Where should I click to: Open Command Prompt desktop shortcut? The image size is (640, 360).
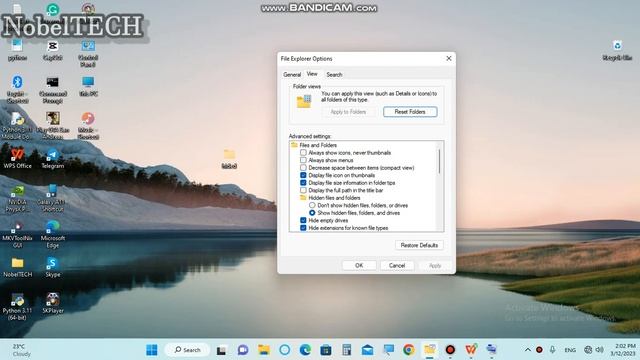click(x=53, y=89)
